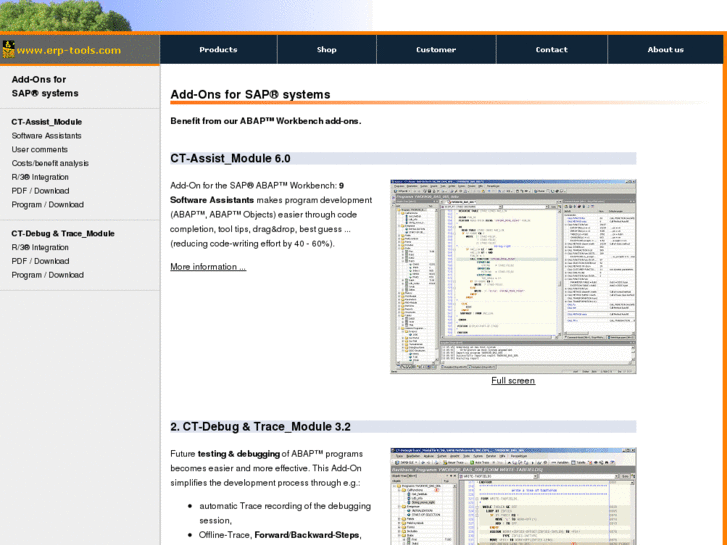Select CT-Assist_Module in the sidebar
Screen dimensions: 727x545
click(47, 122)
